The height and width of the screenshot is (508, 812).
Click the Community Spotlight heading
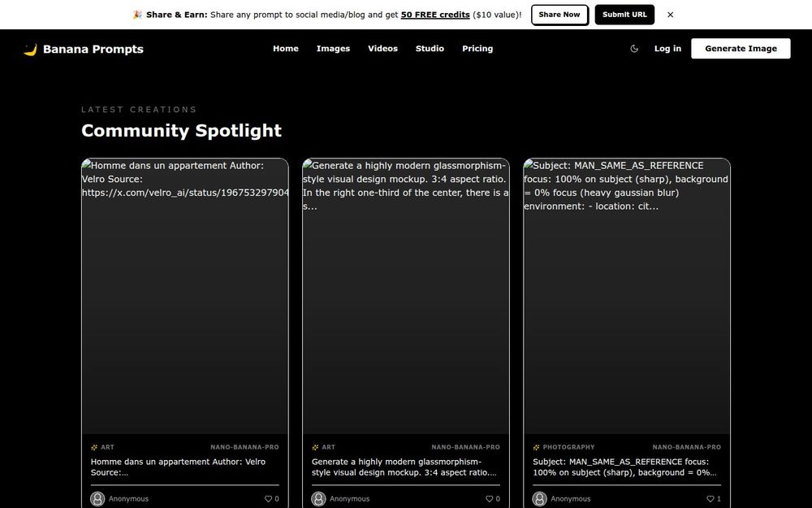coord(181,131)
